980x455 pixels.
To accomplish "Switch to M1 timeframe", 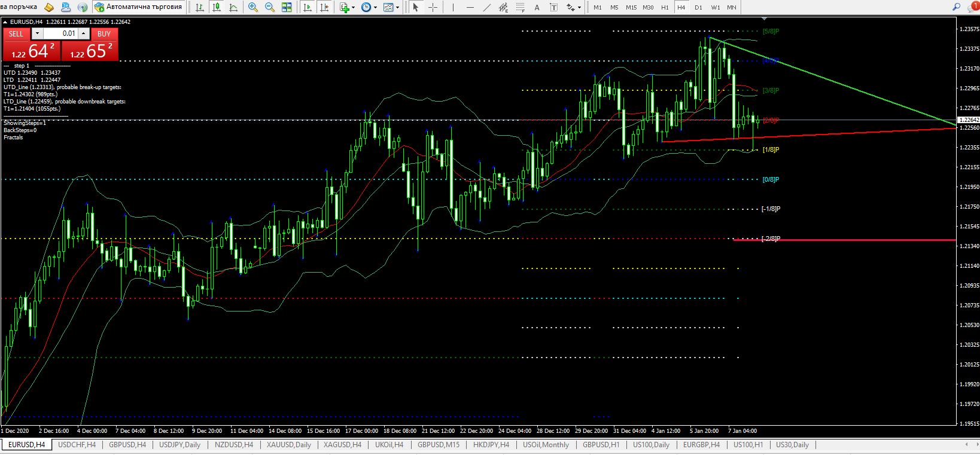I will point(598,7).
